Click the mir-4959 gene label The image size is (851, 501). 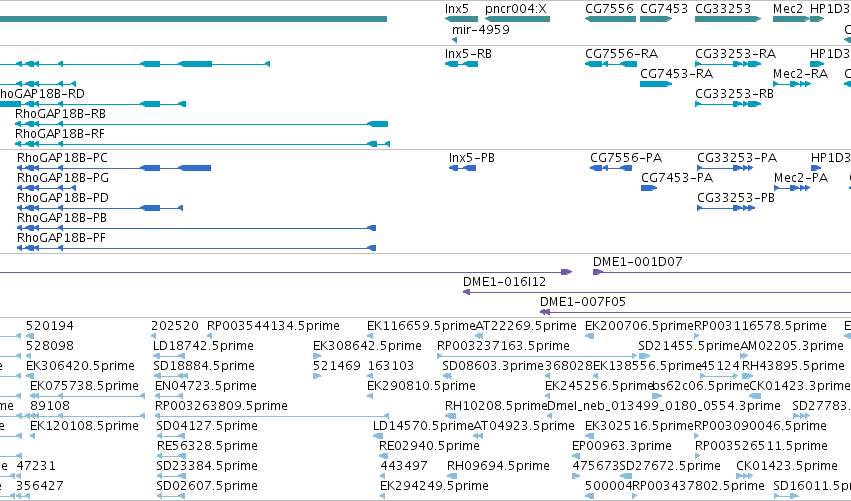tap(481, 30)
